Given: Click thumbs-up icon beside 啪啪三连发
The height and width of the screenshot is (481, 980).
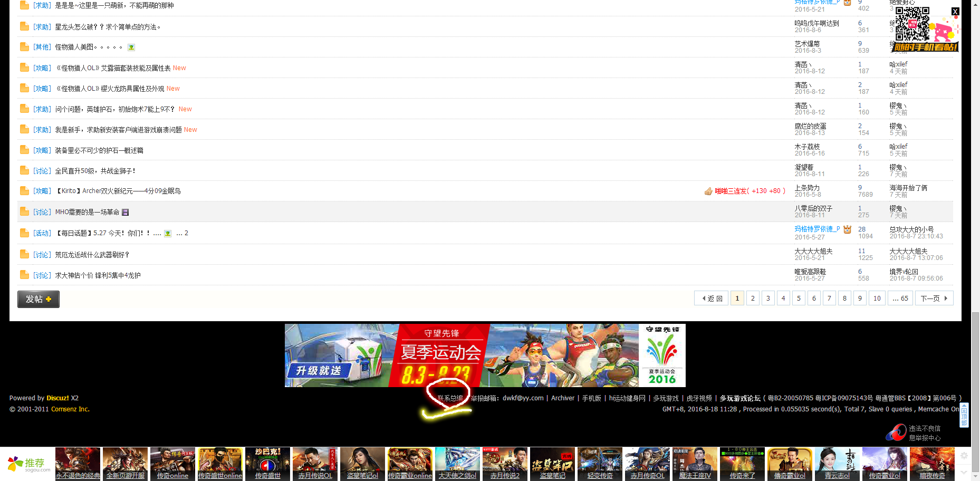Looking at the screenshot, I should click(708, 191).
